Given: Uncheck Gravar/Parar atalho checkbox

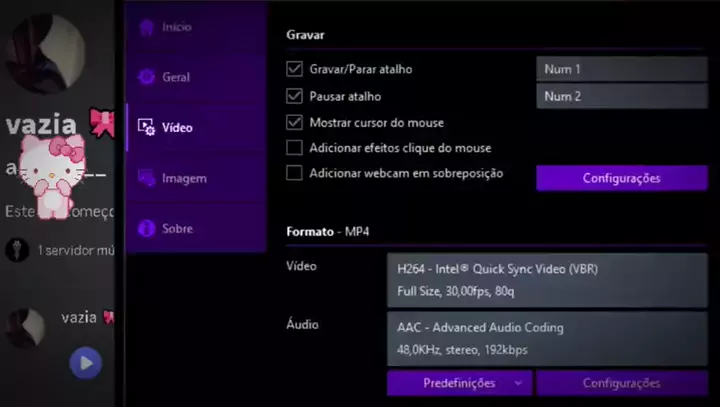Looking at the screenshot, I should (x=294, y=69).
